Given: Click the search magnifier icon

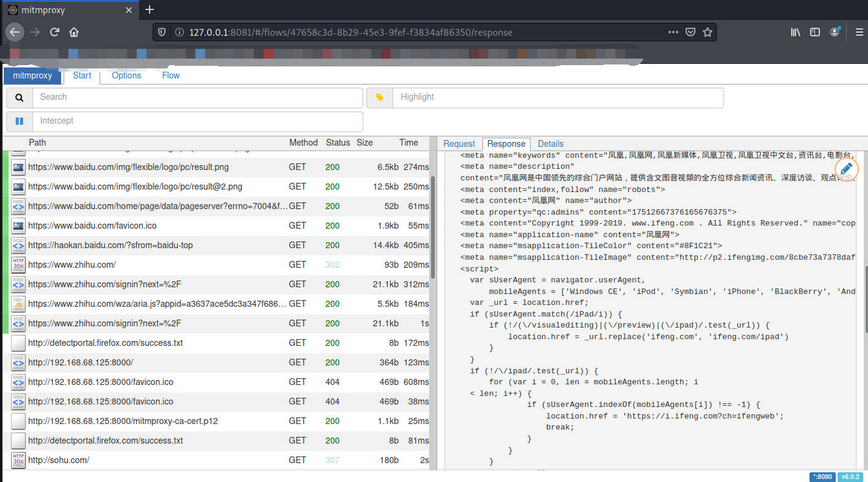Looking at the screenshot, I should pos(20,98).
